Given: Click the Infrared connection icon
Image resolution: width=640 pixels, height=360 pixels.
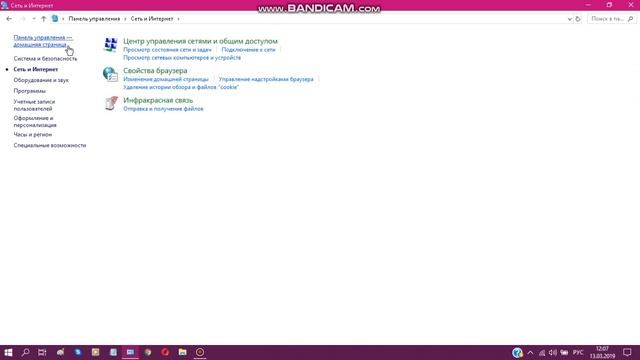Looking at the screenshot, I should click(x=111, y=103).
